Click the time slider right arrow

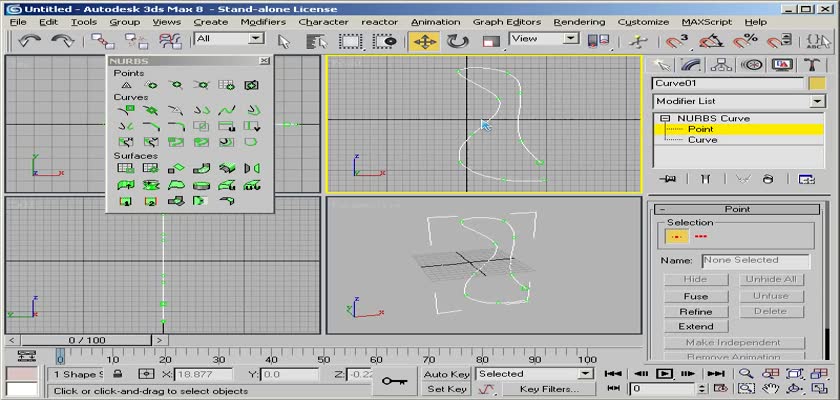[159, 340]
